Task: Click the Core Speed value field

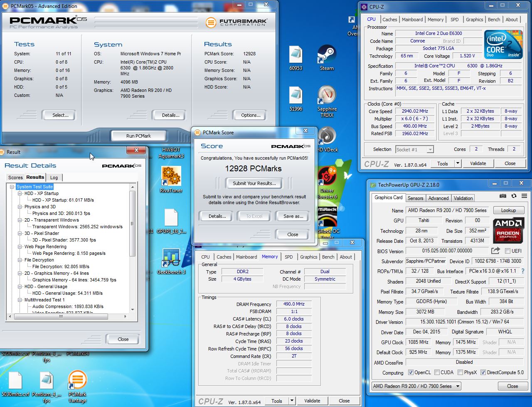Action: pos(415,111)
